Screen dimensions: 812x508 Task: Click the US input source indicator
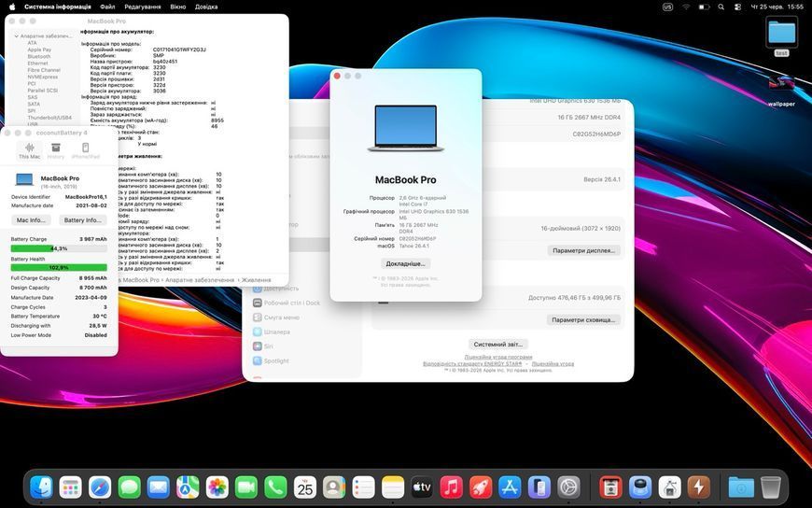668,7
